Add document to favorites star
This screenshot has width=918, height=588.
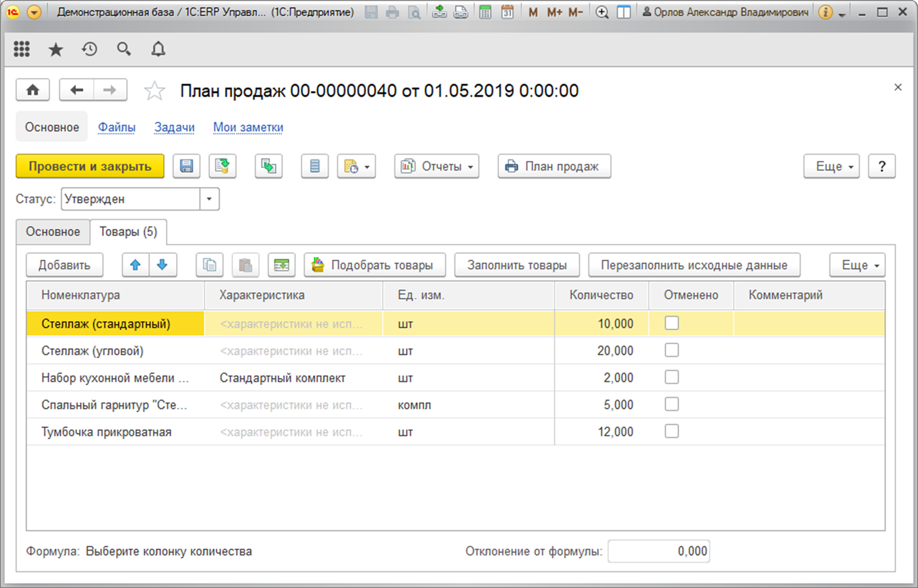(x=154, y=91)
